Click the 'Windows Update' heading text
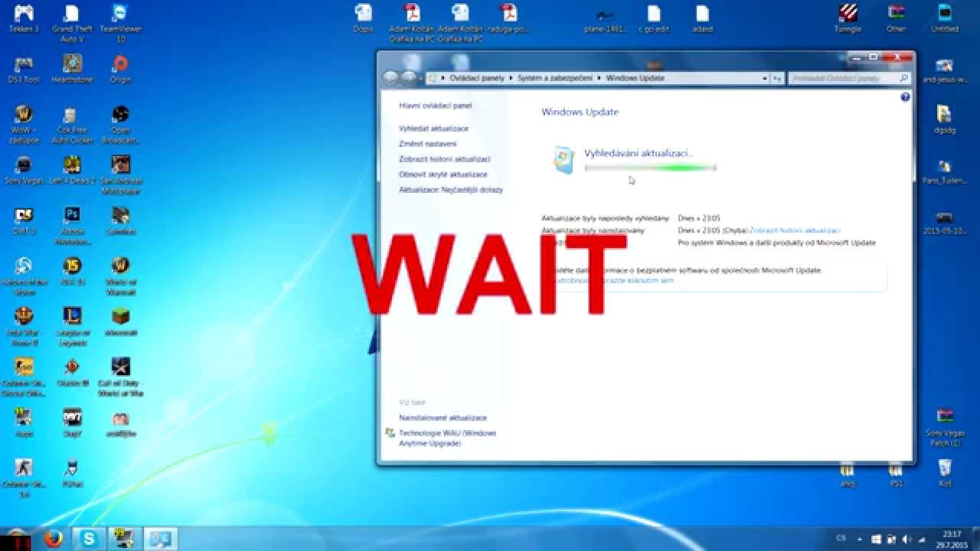This screenshot has height=551, width=980. pos(580,112)
